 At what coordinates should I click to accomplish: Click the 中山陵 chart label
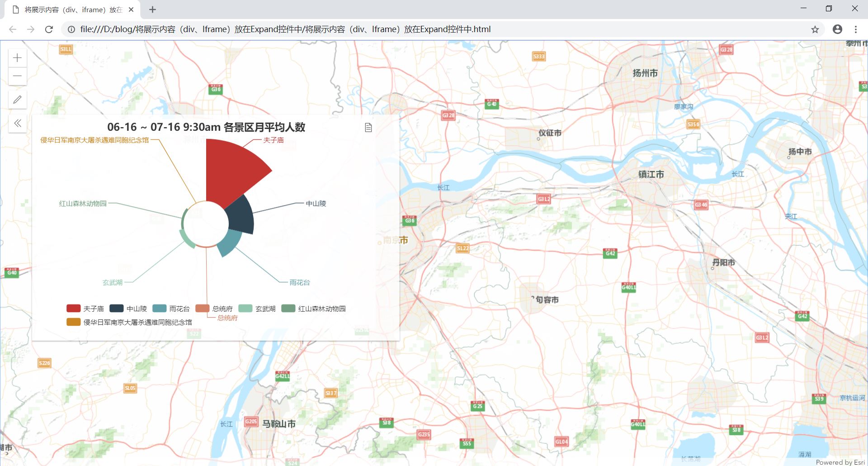(x=316, y=204)
